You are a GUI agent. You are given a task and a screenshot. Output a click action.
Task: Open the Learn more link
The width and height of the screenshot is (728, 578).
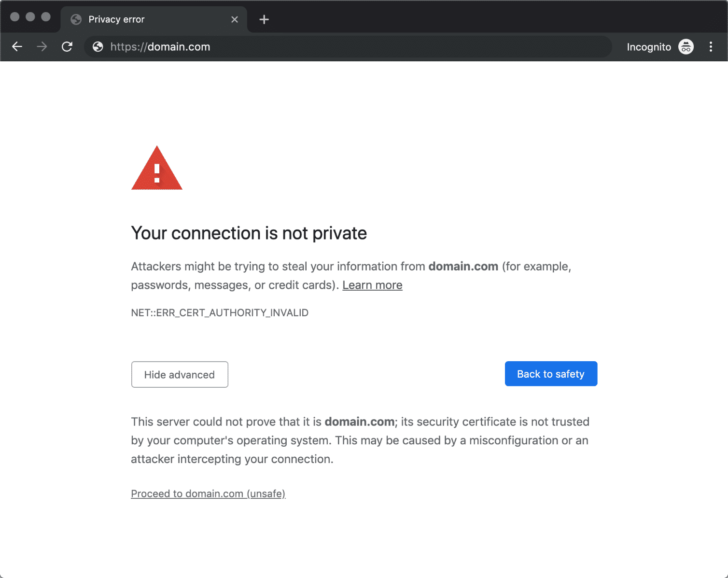click(x=372, y=285)
